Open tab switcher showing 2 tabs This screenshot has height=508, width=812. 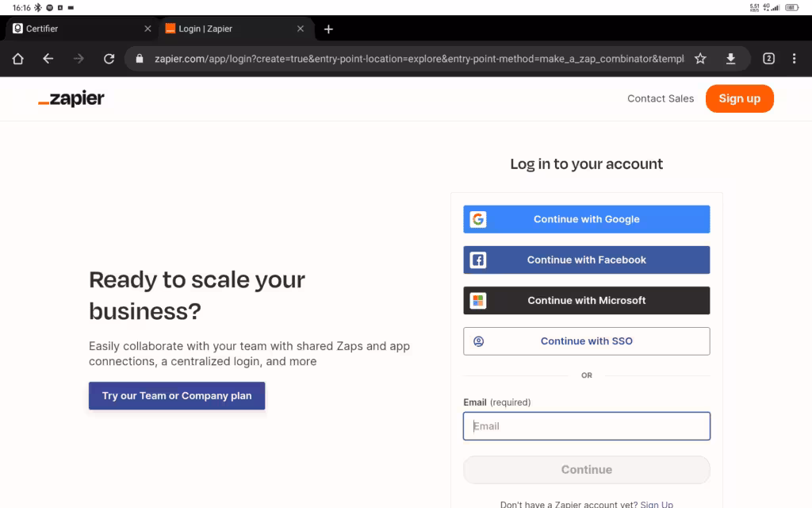pyautogui.click(x=768, y=59)
